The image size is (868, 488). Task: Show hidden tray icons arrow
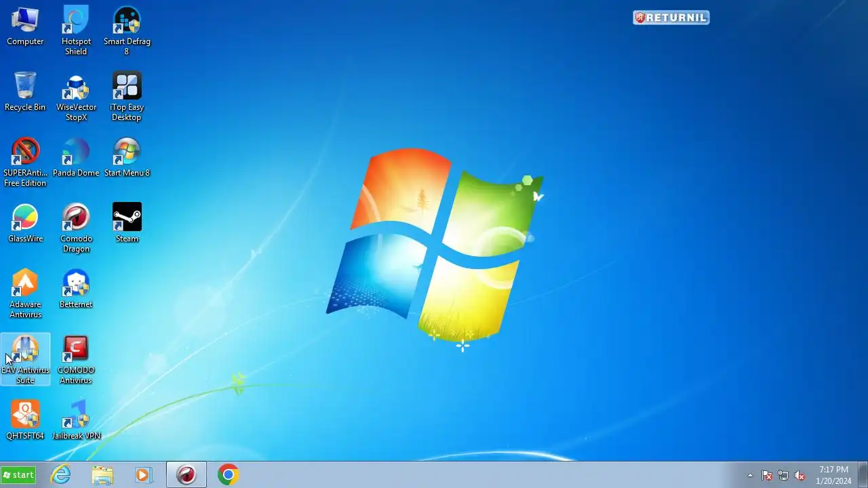click(750, 476)
